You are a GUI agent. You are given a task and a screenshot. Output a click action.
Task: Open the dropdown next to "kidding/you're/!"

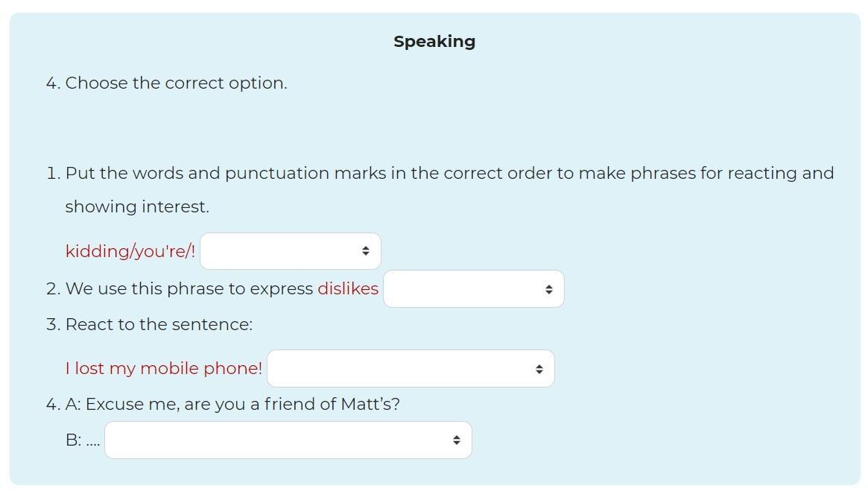tap(290, 251)
